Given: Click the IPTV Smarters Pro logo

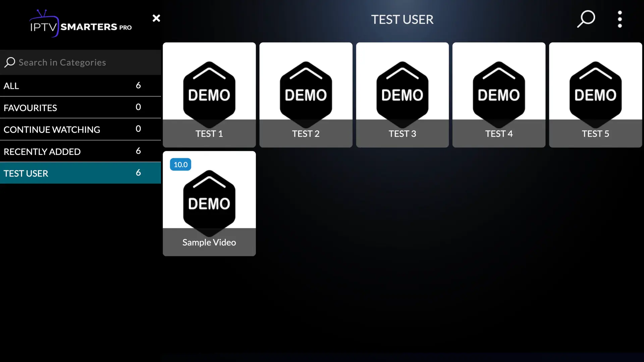Looking at the screenshot, I should [x=80, y=24].
